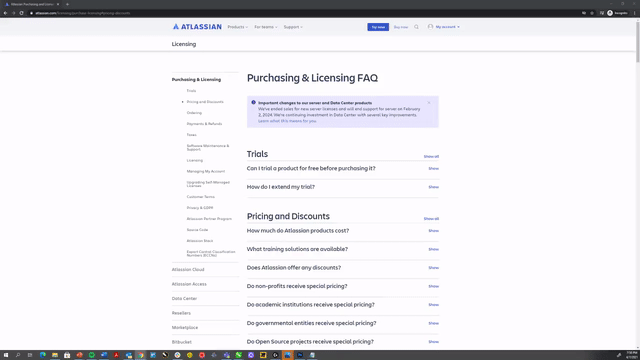The image size is (640, 360).
Task: Open Microsoft Store from the taskbar
Action: [67, 355]
